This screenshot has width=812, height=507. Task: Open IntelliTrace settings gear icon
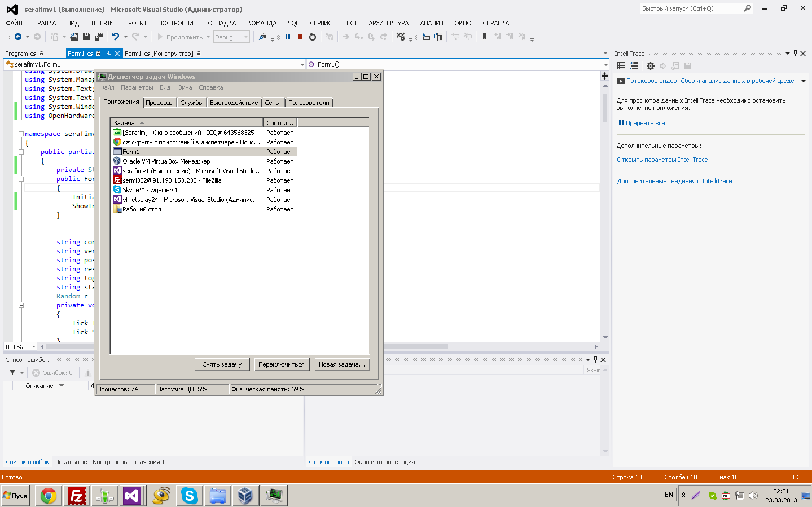(x=651, y=66)
